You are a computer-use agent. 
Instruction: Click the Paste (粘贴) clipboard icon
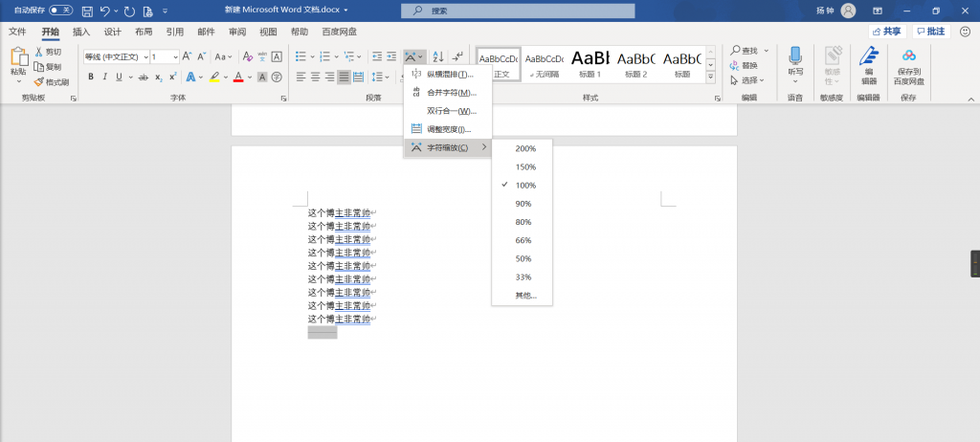19,57
